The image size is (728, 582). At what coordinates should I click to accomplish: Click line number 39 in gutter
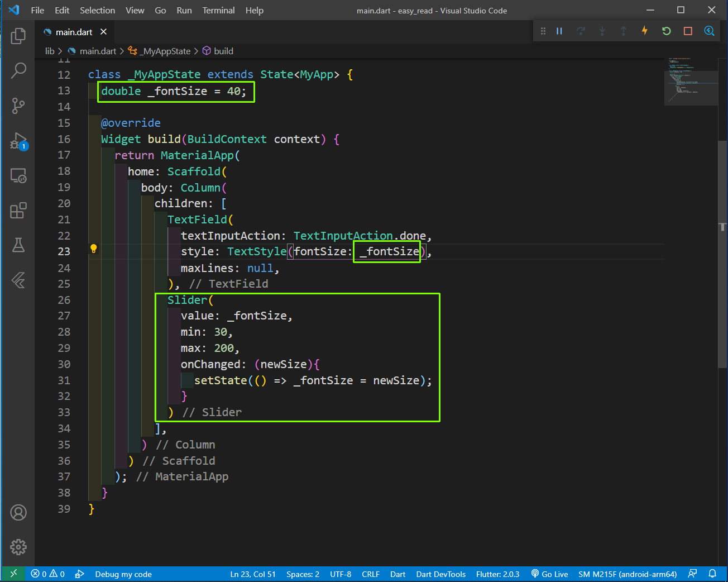point(64,509)
